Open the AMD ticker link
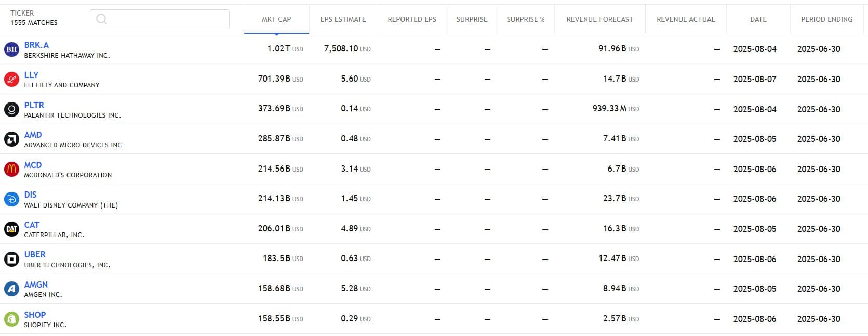The image size is (868, 336). point(33,135)
